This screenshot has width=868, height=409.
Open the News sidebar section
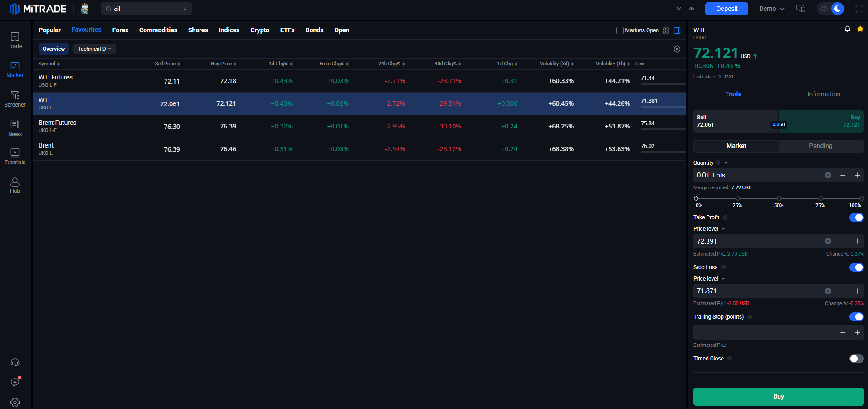(15, 128)
